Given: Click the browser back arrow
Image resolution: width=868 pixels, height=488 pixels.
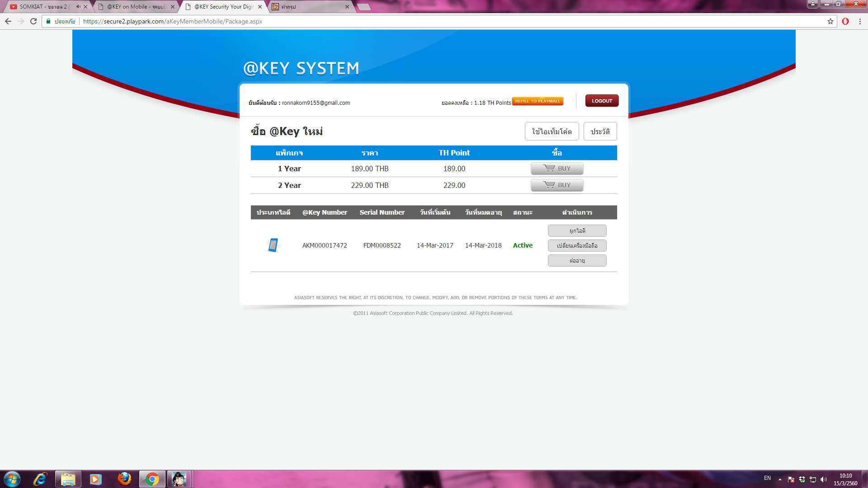Looking at the screenshot, I should [8, 21].
